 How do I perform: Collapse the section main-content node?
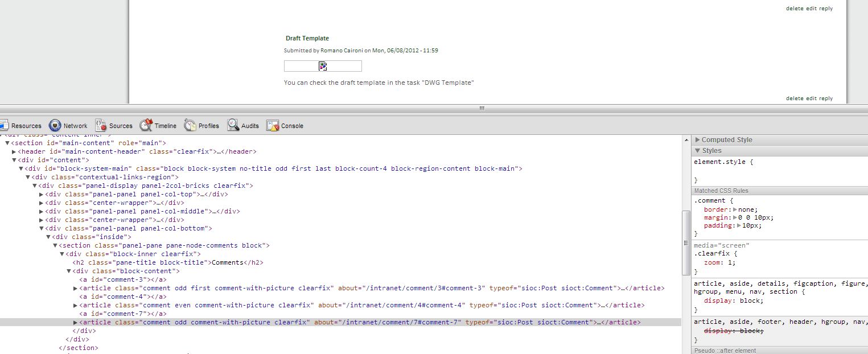pyautogui.click(x=7, y=143)
